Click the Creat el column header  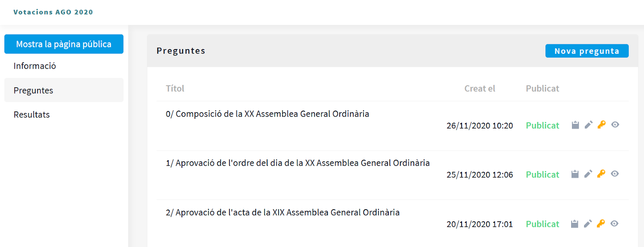point(479,89)
